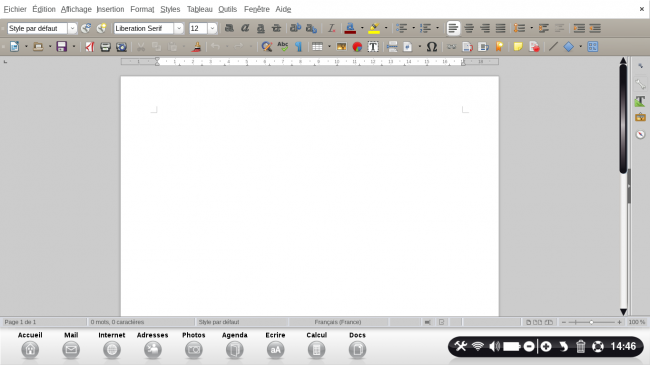Open the sidebar Gallery icon

[640, 117]
